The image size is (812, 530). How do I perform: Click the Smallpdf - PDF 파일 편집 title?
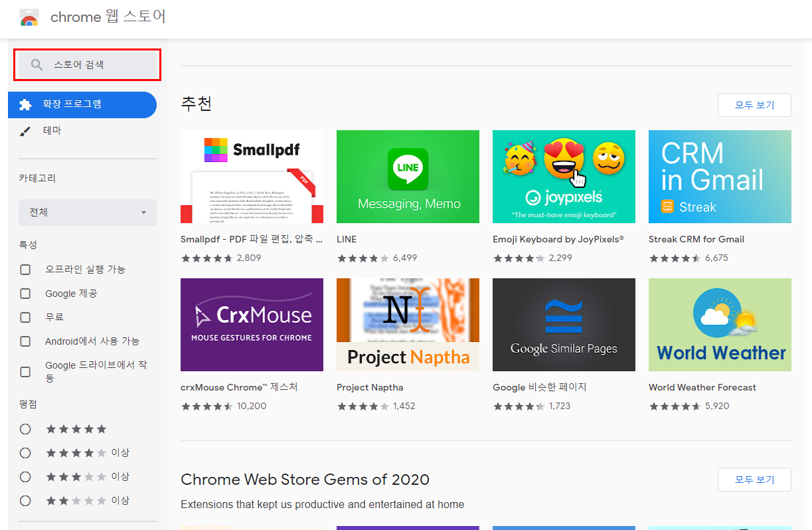[252, 239]
